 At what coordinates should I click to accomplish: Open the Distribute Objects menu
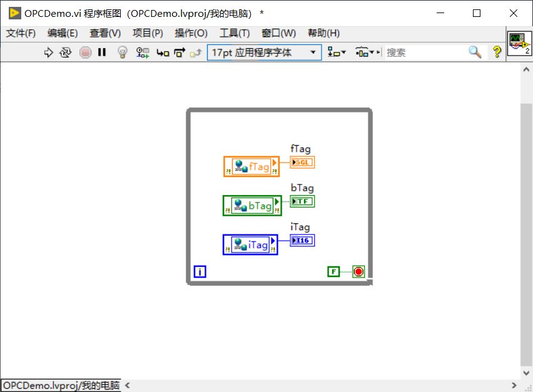tap(364, 53)
